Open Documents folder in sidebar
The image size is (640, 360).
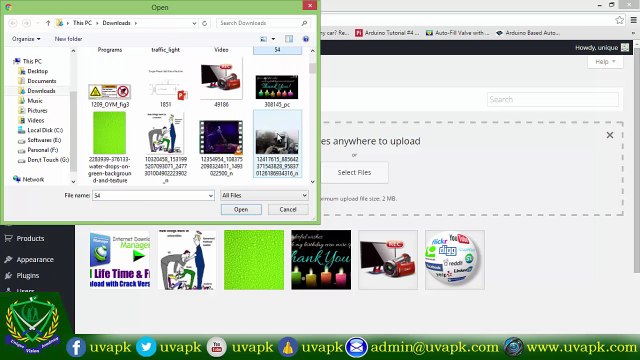[x=37, y=81]
